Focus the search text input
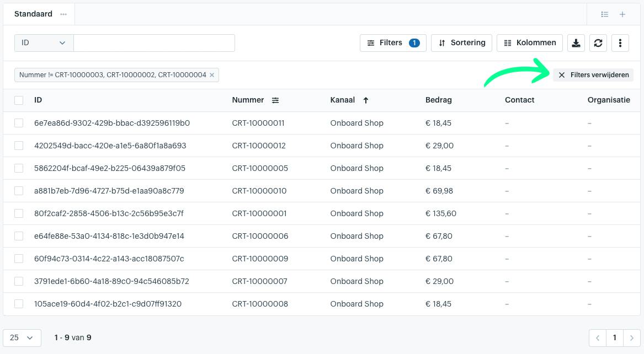The image size is (644, 354). coord(154,42)
